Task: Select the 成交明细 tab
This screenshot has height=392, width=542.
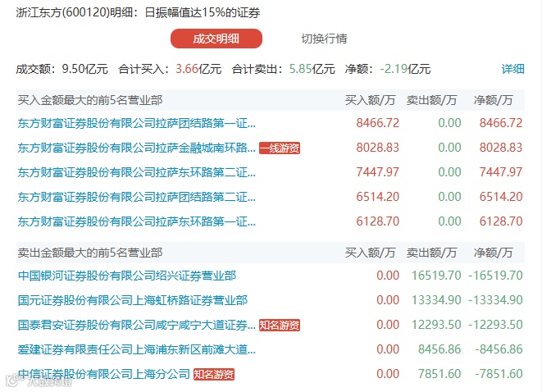Action: click(x=216, y=39)
